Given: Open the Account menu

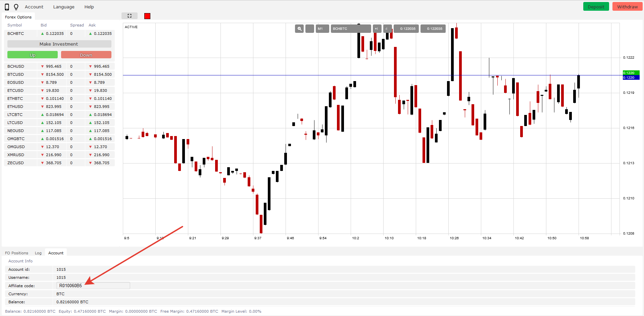Looking at the screenshot, I should 34,7.
